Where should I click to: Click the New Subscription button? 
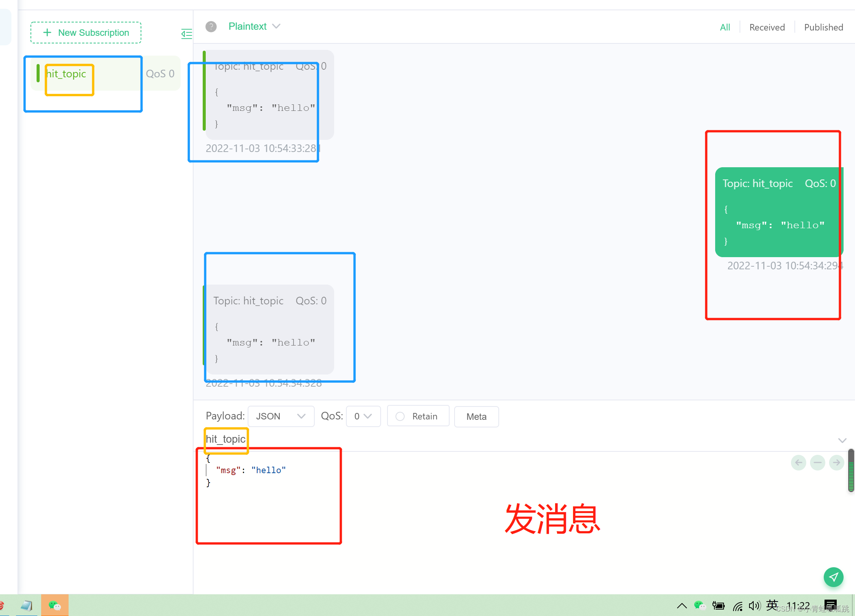tap(86, 33)
